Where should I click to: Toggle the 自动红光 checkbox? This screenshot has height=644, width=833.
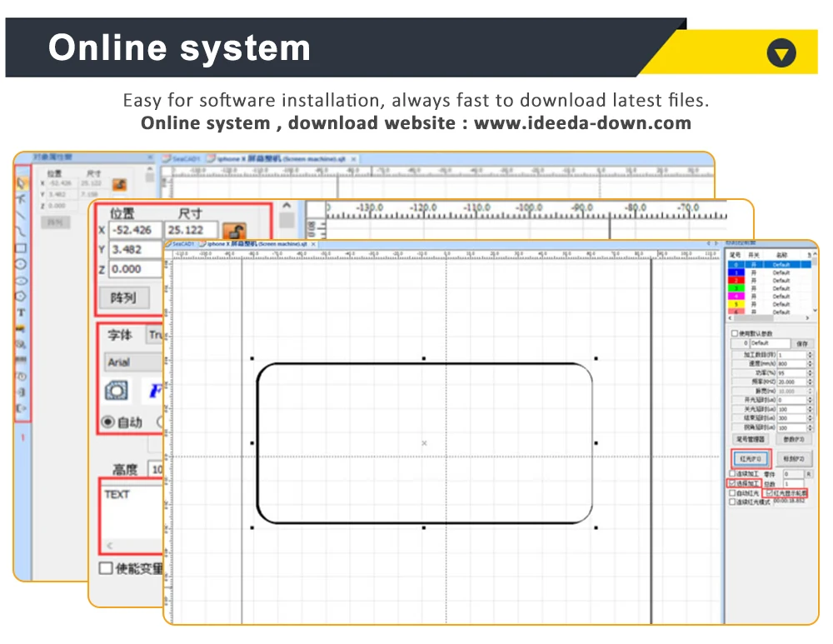[x=732, y=492]
